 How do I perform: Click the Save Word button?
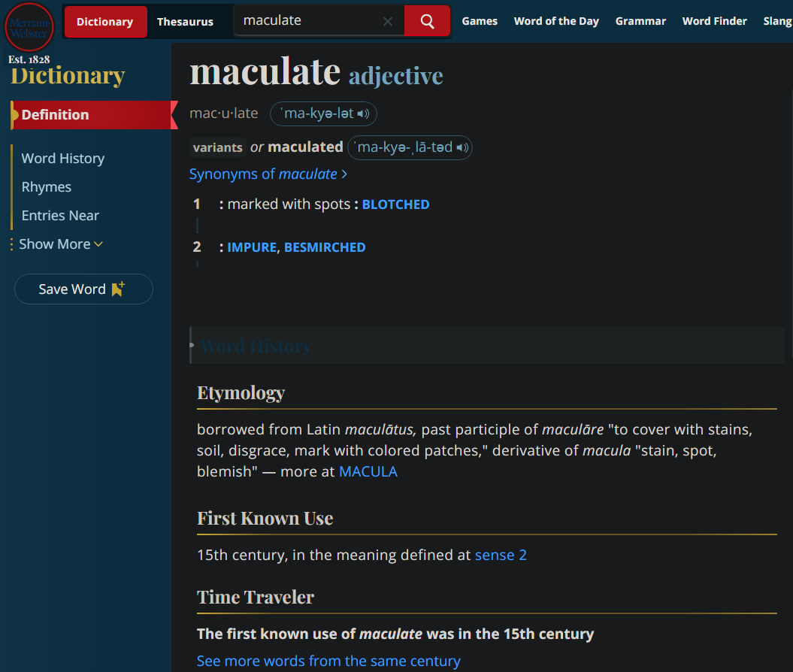(x=83, y=289)
